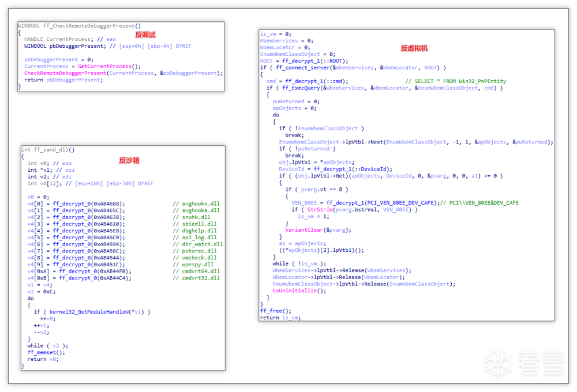Click the snxhk.dll comment
The image size is (577, 392).
[192, 217]
